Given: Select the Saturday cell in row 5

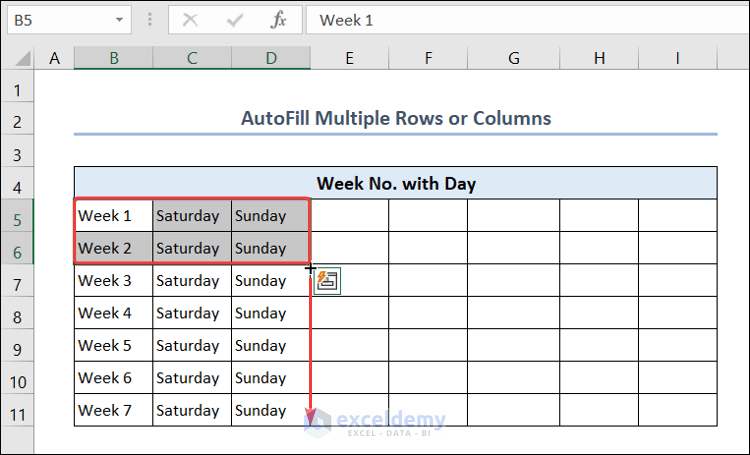Looking at the screenshot, I should point(192,216).
